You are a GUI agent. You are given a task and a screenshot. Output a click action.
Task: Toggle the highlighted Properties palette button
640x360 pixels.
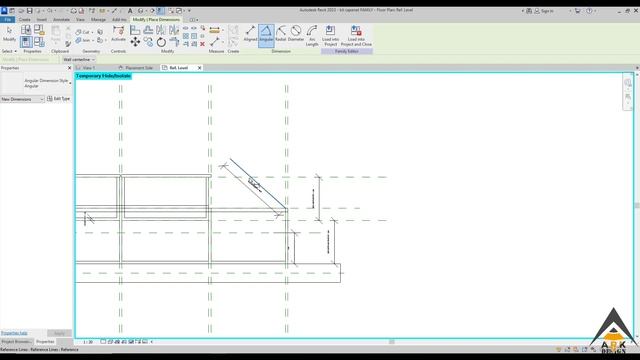coord(26,42)
